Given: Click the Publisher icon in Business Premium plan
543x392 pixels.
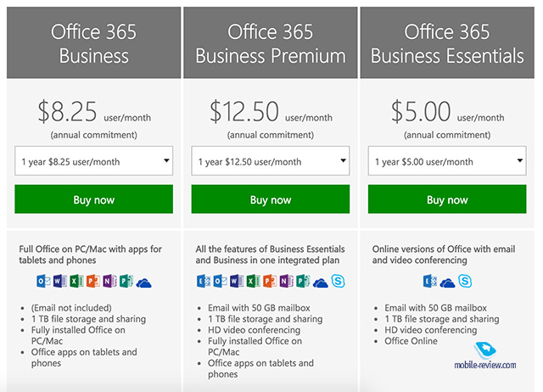Looking at the screenshot, I should pyautogui.click(x=303, y=281).
